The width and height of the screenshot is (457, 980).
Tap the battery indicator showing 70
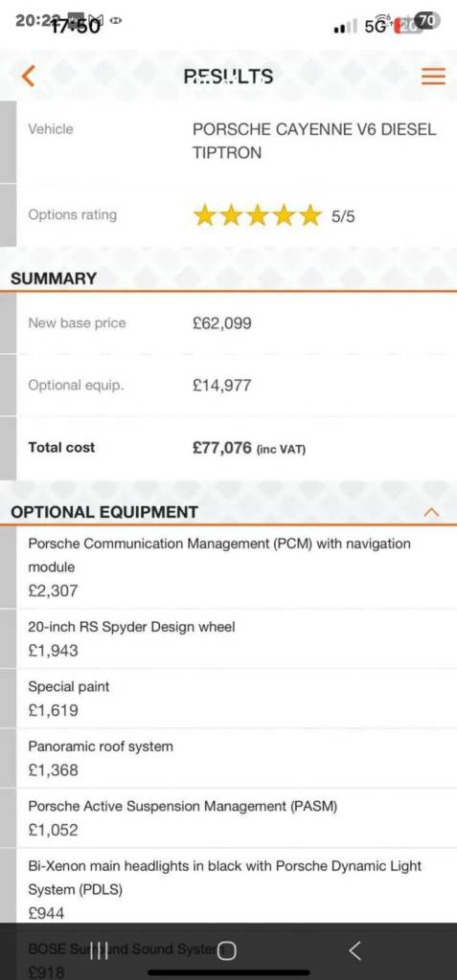(x=426, y=21)
